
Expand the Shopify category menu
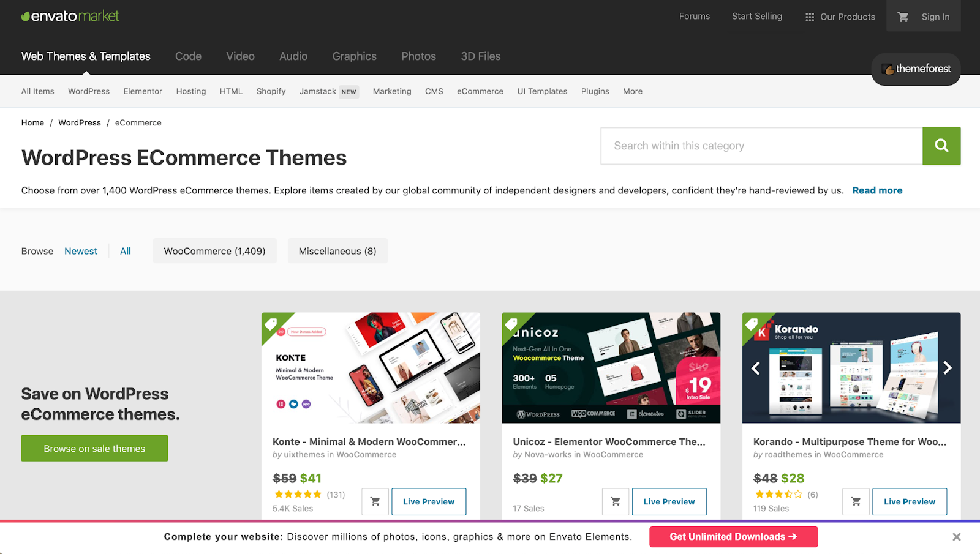(271, 91)
